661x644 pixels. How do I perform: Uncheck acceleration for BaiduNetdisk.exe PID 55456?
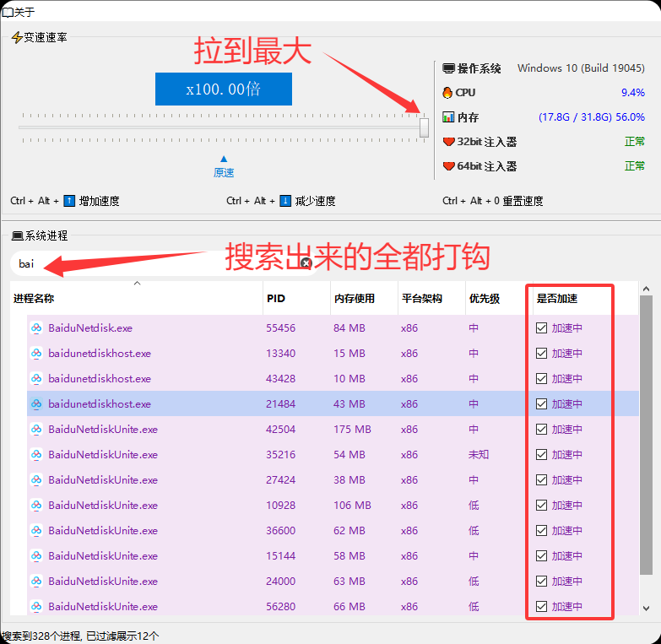tap(541, 327)
